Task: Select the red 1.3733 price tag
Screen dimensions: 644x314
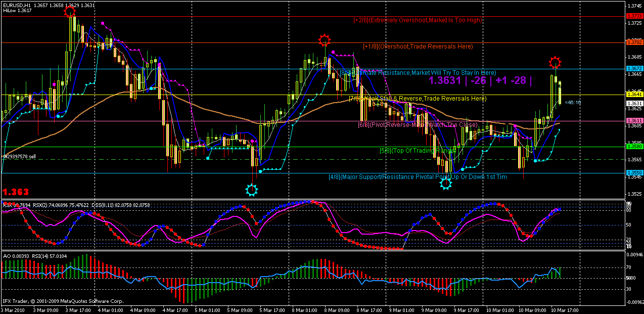Action: 634,16
